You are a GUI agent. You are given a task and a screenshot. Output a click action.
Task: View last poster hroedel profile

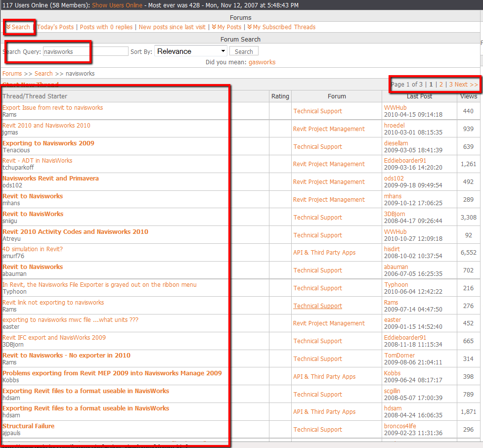[x=395, y=126]
